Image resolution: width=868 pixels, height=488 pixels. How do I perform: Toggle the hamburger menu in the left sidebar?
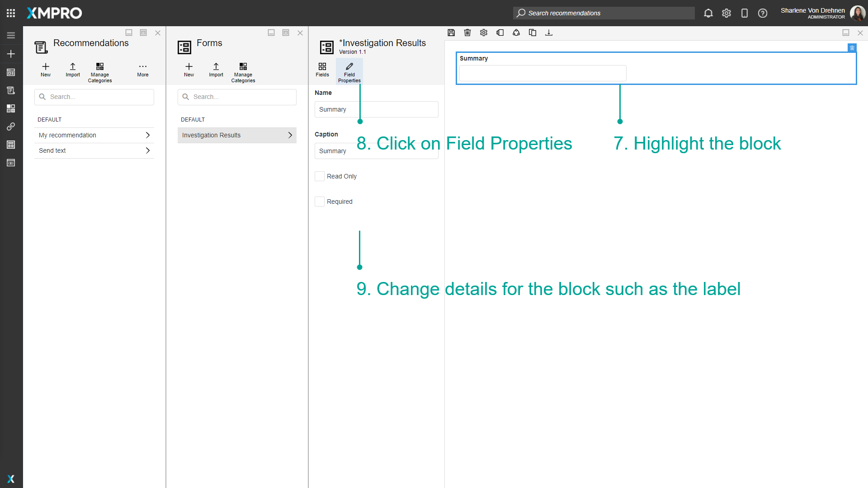click(x=11, y=35)
